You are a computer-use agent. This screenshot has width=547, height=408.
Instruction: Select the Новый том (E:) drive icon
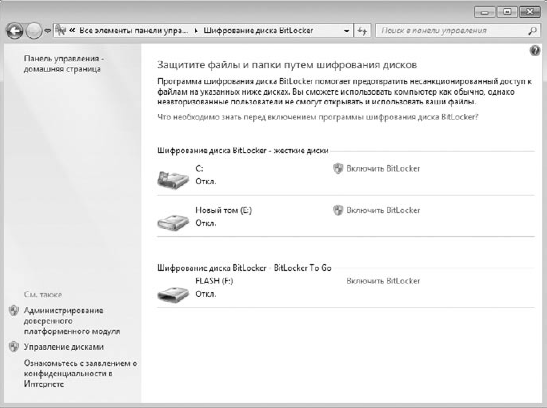(x=173, y=222)
